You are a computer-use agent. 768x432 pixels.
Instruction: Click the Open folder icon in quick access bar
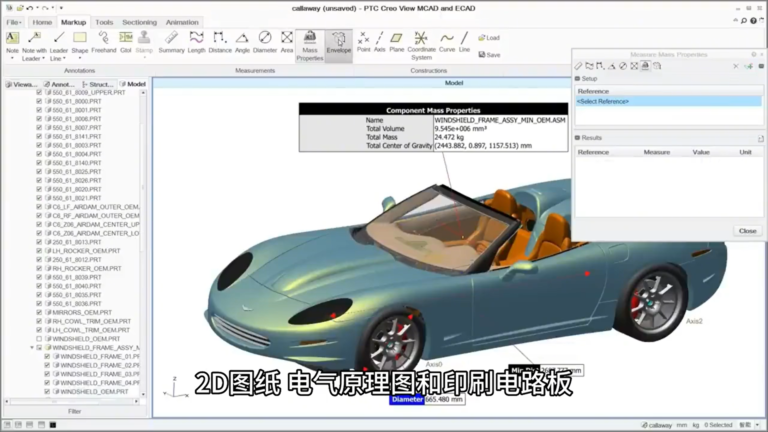[20, 8]
